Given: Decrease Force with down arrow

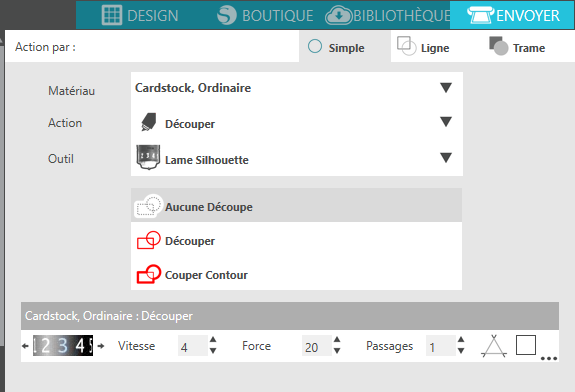Looking at the screenshot, I should (x=337, y=351).
